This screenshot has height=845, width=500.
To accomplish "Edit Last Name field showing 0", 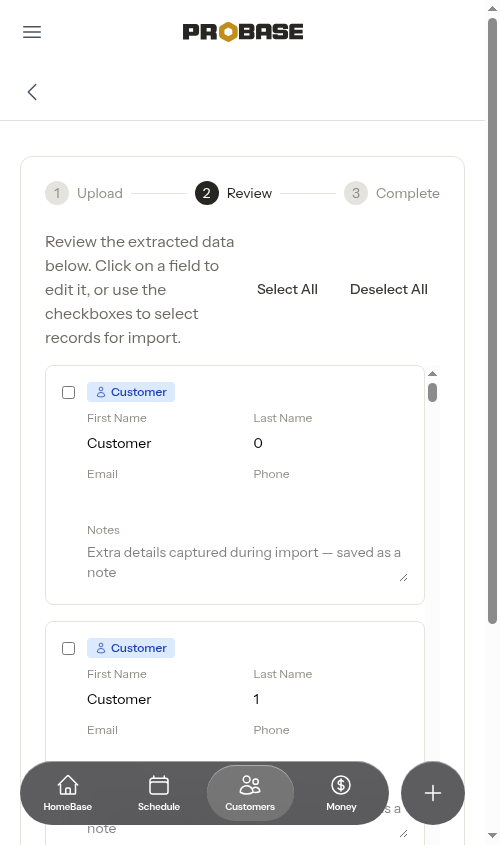I will [x=331, y=444].
